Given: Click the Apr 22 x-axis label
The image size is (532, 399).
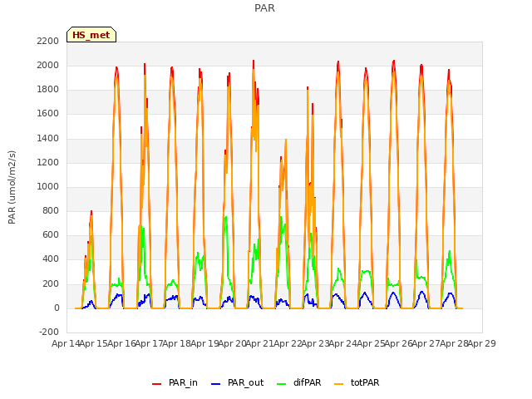Looking at the screenshot, I should [288, 343].
